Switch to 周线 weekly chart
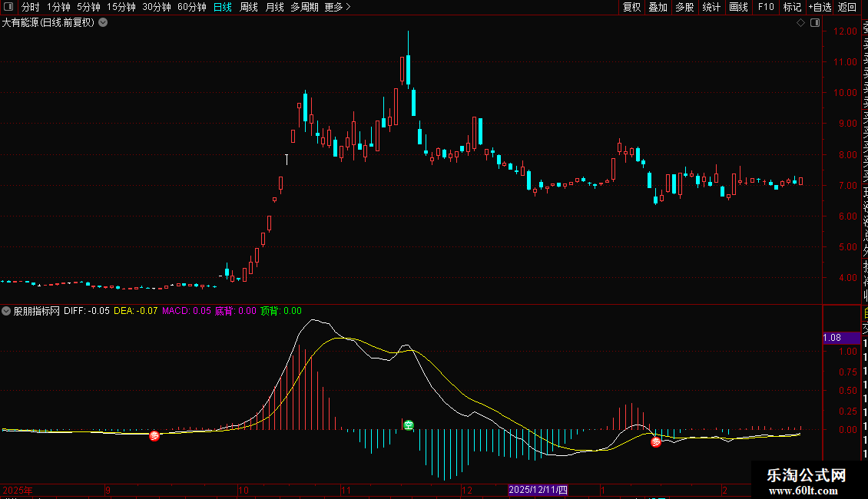The height and width of the screenshot is (499, 868). [x=249, y=7]
